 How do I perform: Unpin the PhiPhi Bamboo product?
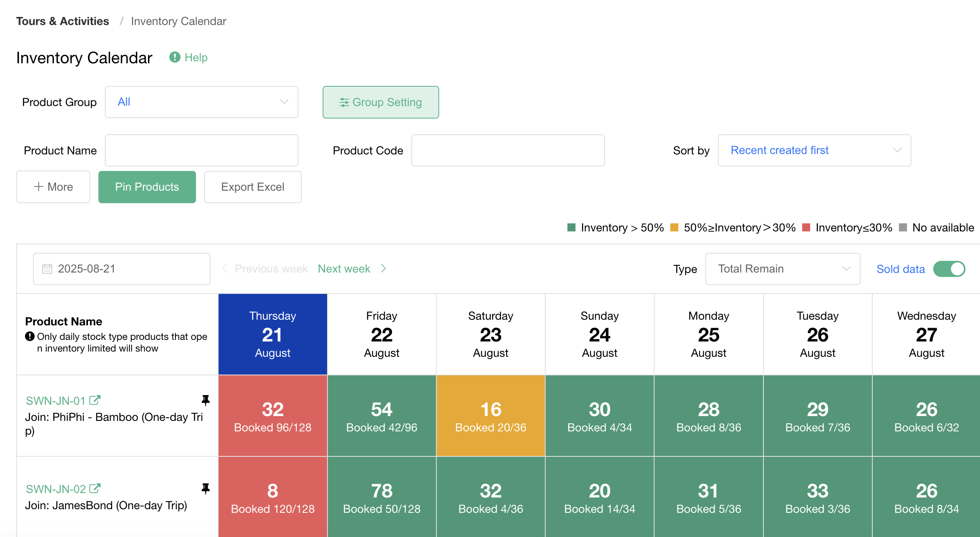206,400
